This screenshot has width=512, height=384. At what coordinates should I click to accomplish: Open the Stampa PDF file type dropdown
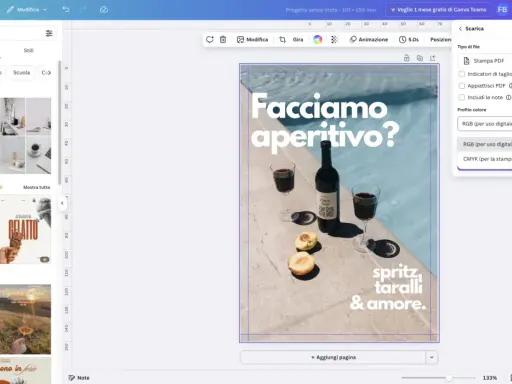pos(485,61)
